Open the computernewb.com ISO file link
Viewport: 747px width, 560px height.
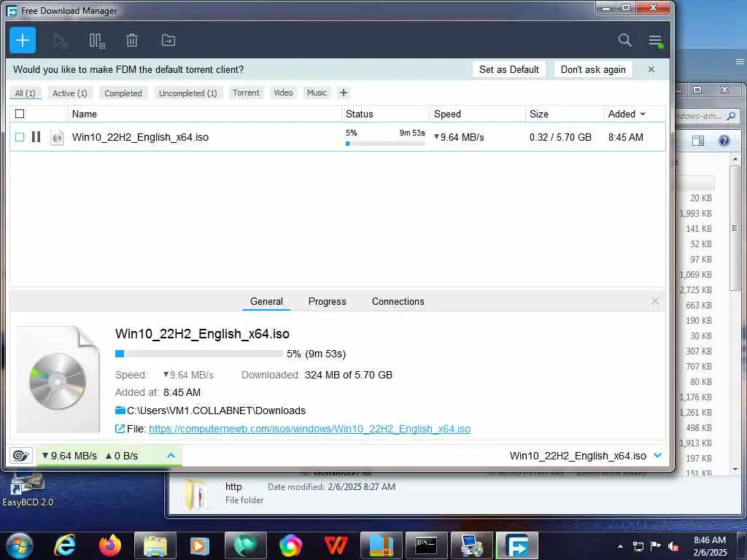tap(309, 429)
